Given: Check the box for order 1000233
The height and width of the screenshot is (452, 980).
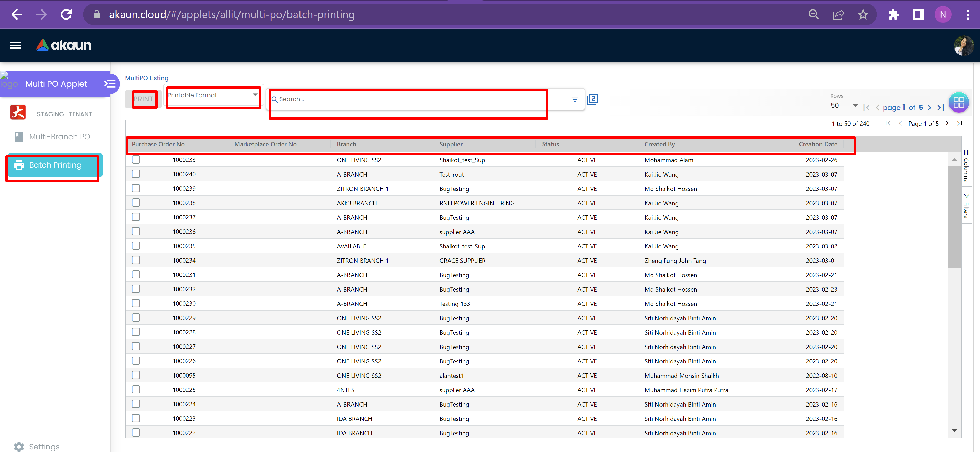Looking at the screenshot, I should tap(136, 160).
